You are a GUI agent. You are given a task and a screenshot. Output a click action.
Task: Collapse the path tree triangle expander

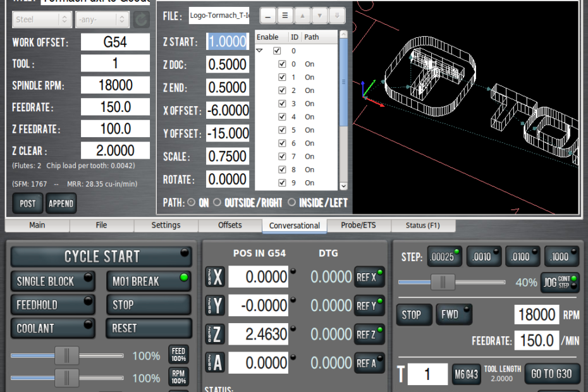259,51
